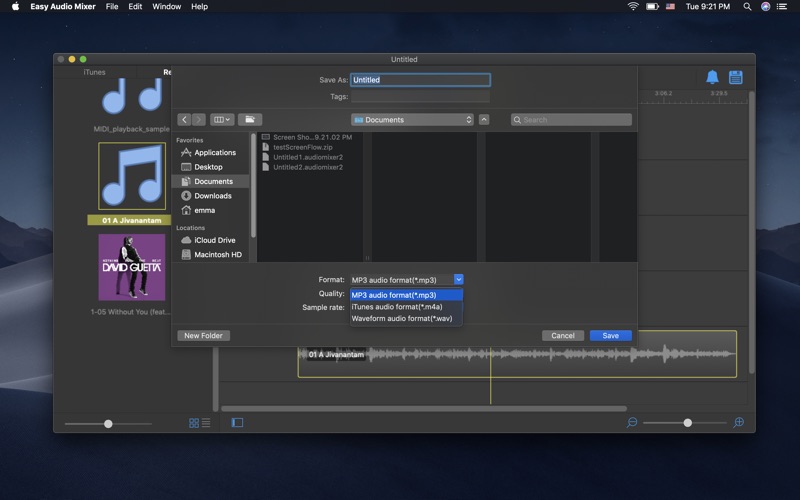The image size is (800, 500).
Task: Select Applications in Favorites sidebar
Action: coord(209,153)
